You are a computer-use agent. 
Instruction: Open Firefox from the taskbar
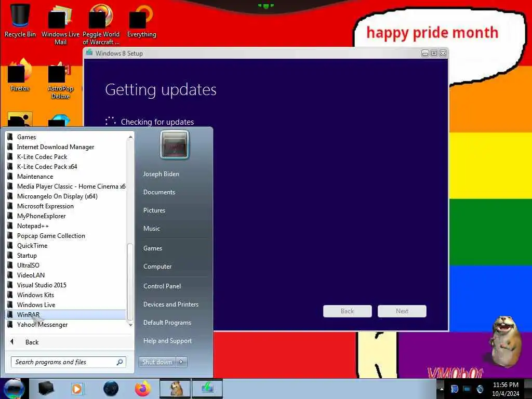tap(143, 389)
